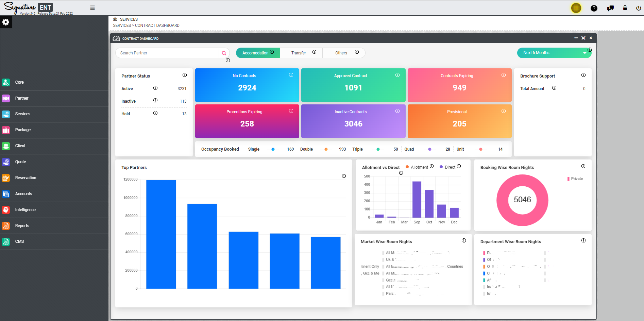Image resolution: width=644 pixels, height=321 pixels.
Task: Open the hamburger menu icon
Action: [92, 7]
